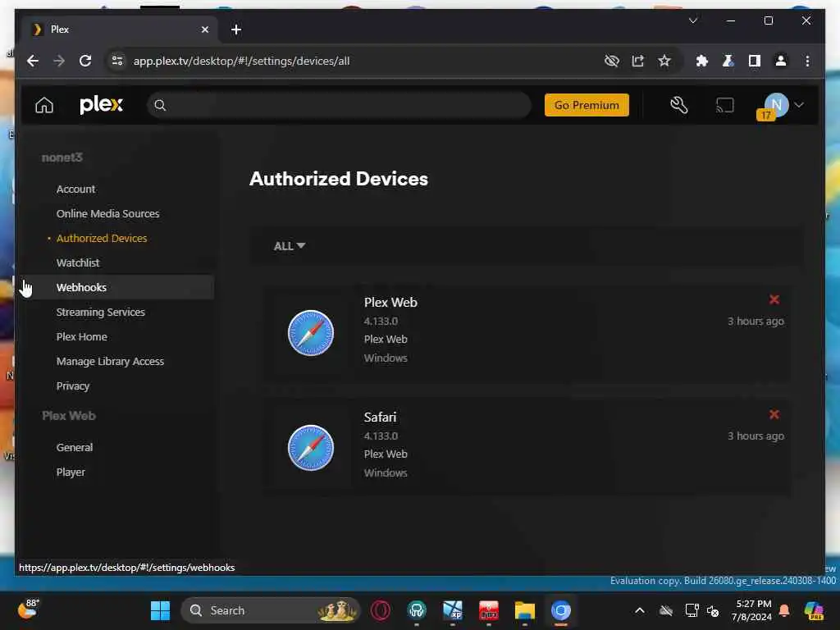Click the Plex logo
Image resolution: width=840 pixels, height=630 pixels.
(101, 104)
